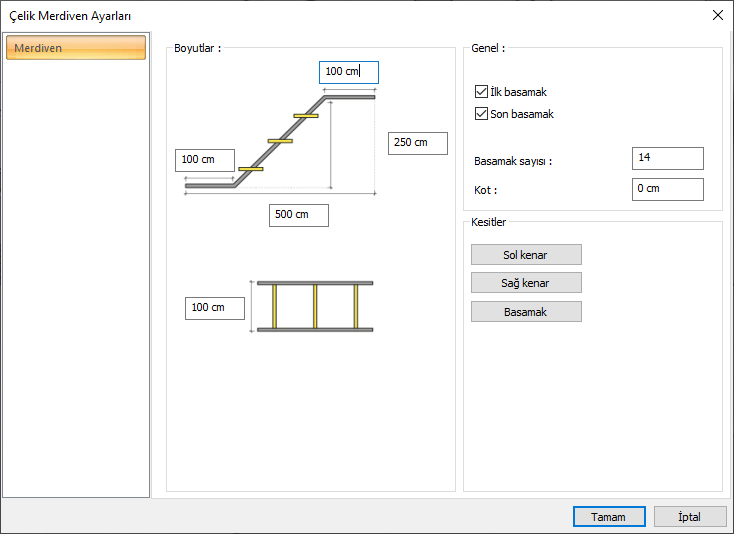Select the Merdiven item in left panel
The height and width of the screenshot is (534, 734).
click(x=75, y=48)
